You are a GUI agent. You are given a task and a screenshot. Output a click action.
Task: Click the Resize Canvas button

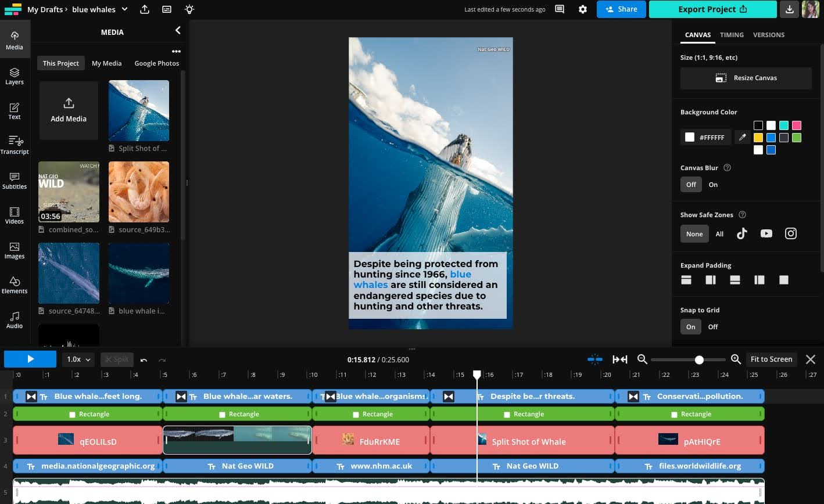click(x=746, y=78)
